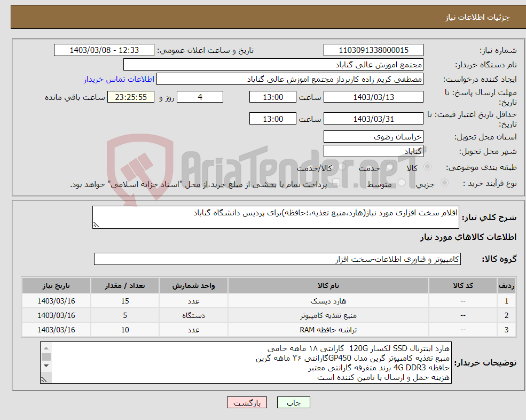
Task: Open the اطلاعات تماس خریدار link
Action: click(x=119, y=79)
